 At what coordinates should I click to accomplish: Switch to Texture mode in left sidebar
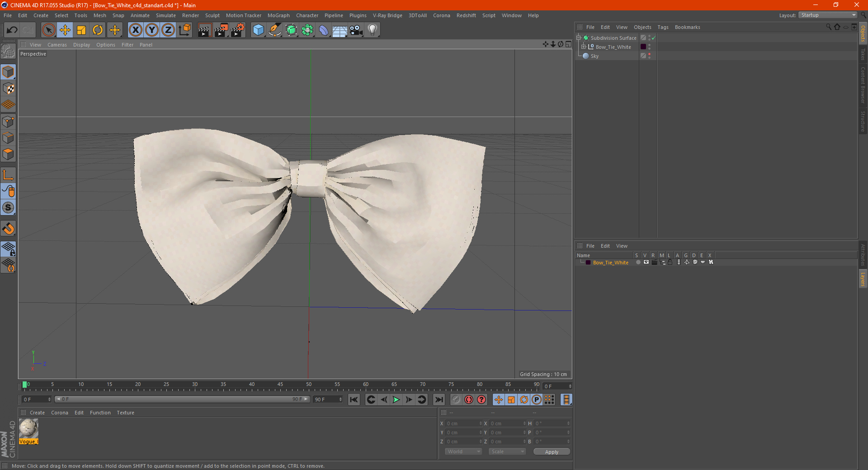[8, 89]
